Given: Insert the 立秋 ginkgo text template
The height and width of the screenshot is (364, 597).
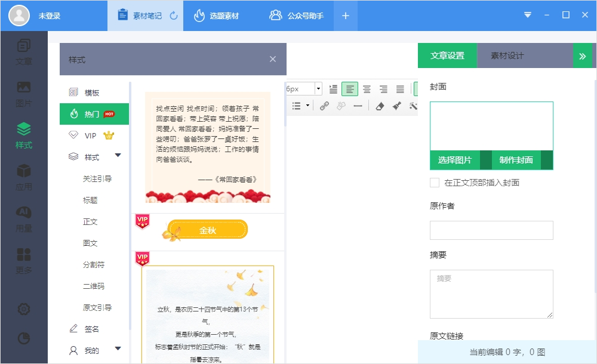Looking at the screenshot, I should (x=208, y=314).
